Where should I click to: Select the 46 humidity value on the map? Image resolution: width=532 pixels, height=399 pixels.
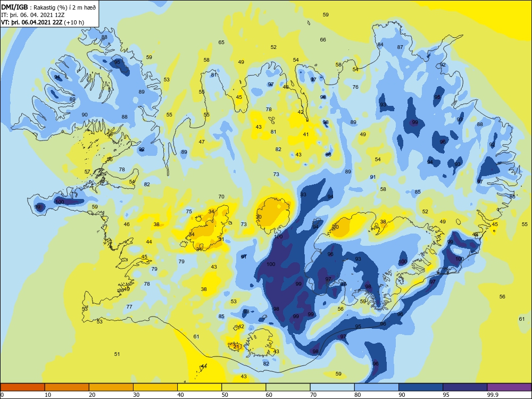tap(127, 225)
